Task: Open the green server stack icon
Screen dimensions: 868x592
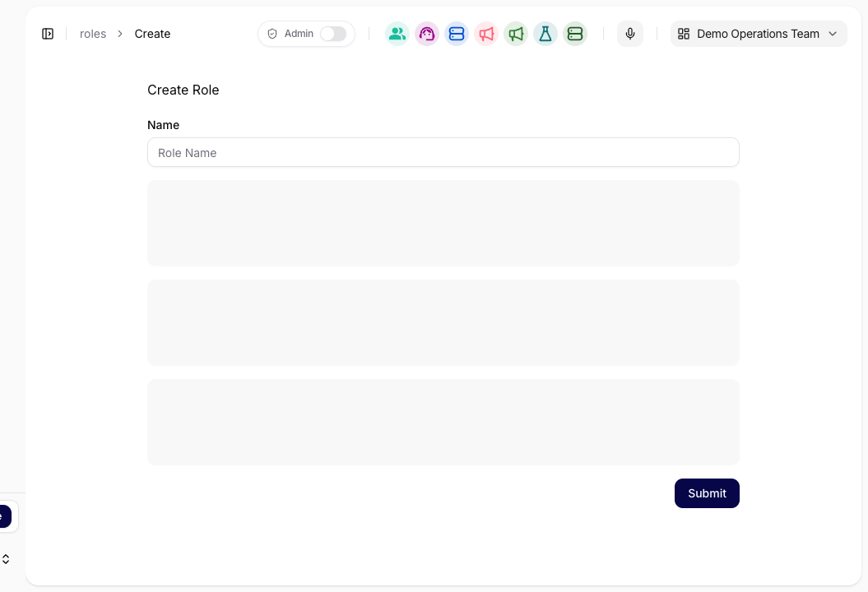Action: [x=575, y=34]
